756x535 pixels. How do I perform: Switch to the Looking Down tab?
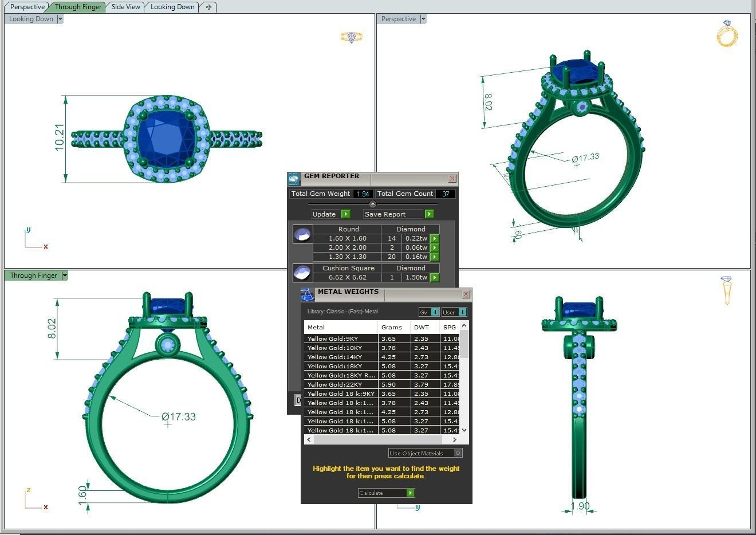click(172, 7)
